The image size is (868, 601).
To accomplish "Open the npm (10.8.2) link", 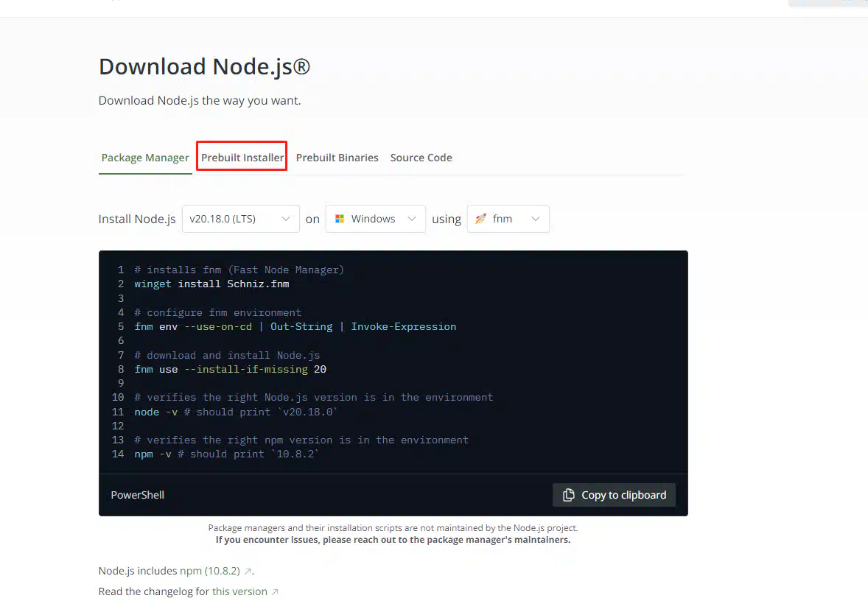I will pos(210,571).
